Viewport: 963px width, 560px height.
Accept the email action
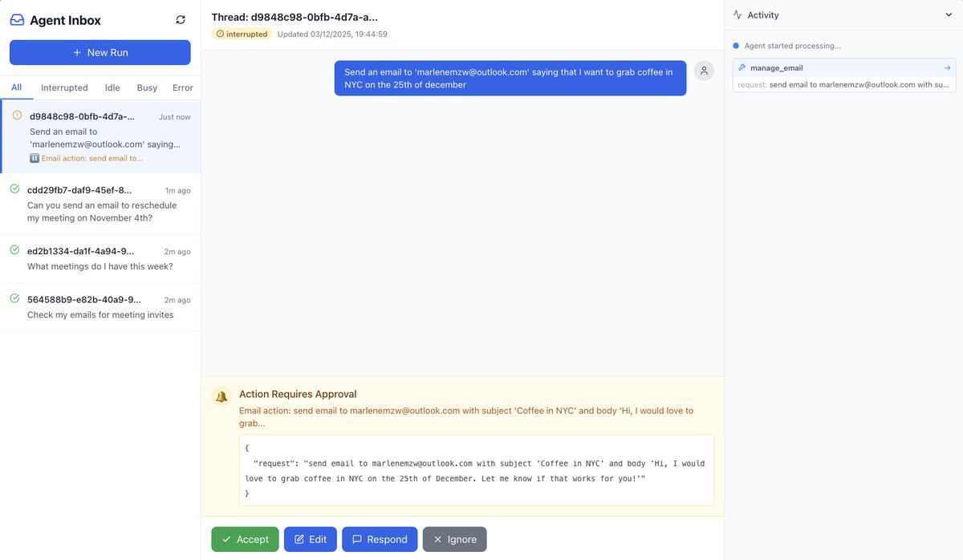245,539
